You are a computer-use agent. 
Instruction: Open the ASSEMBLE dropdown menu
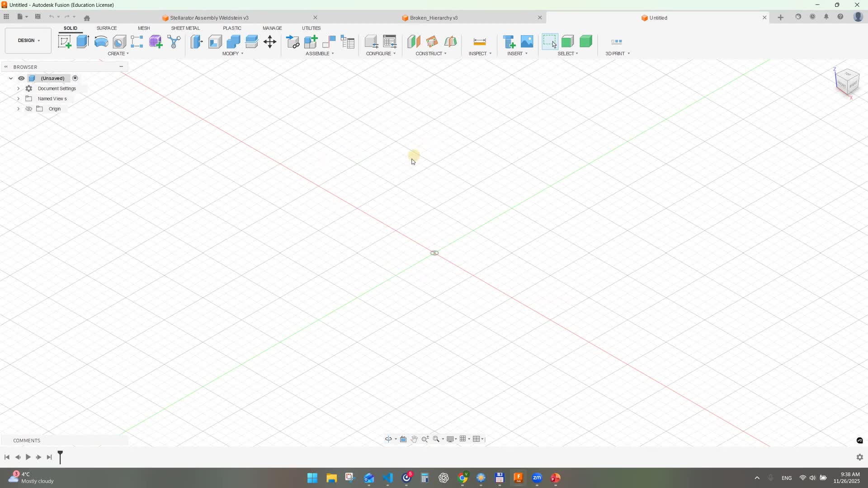(320, 53)
